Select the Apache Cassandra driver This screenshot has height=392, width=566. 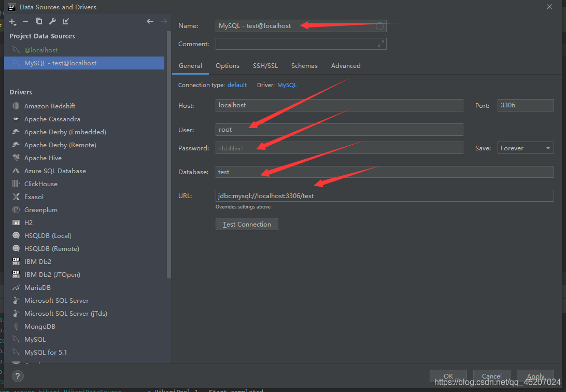pos(52,119)
